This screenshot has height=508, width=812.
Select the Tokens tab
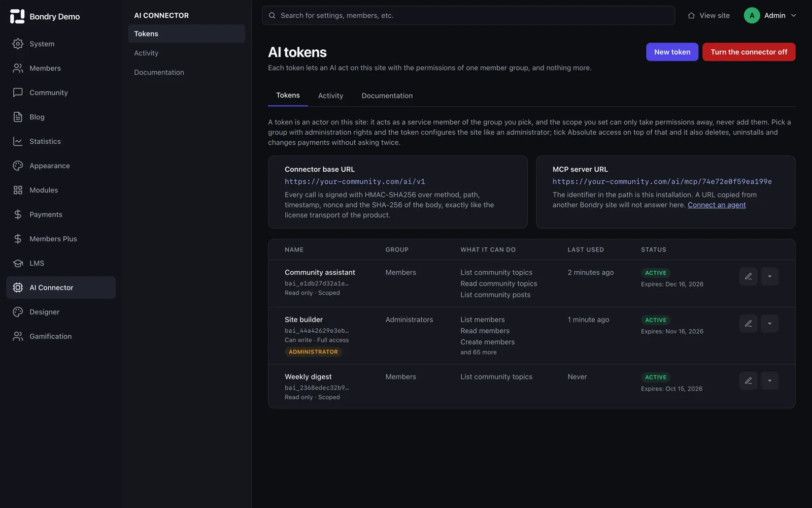point(288,96)
